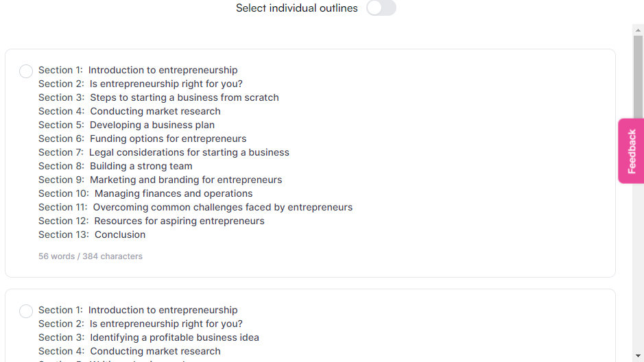Viewport: 644px width, 362px height.
Task: Click the 'Building a strong team' line
Action: point(141,166)
